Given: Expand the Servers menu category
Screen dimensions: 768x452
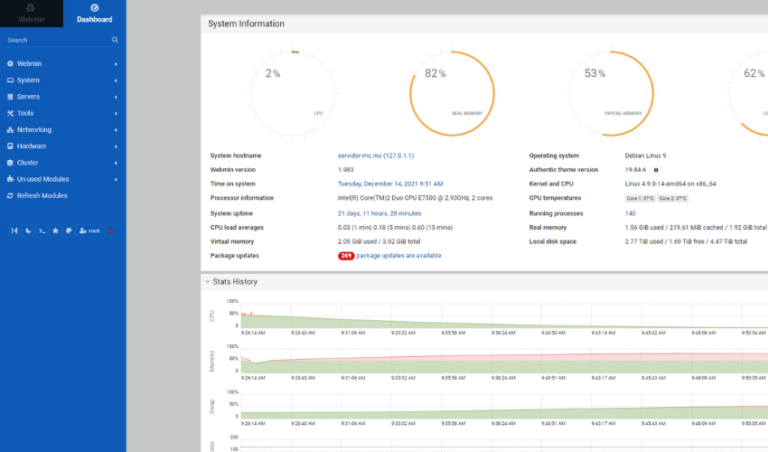Looking at the screenshot, I should (63, 97).
